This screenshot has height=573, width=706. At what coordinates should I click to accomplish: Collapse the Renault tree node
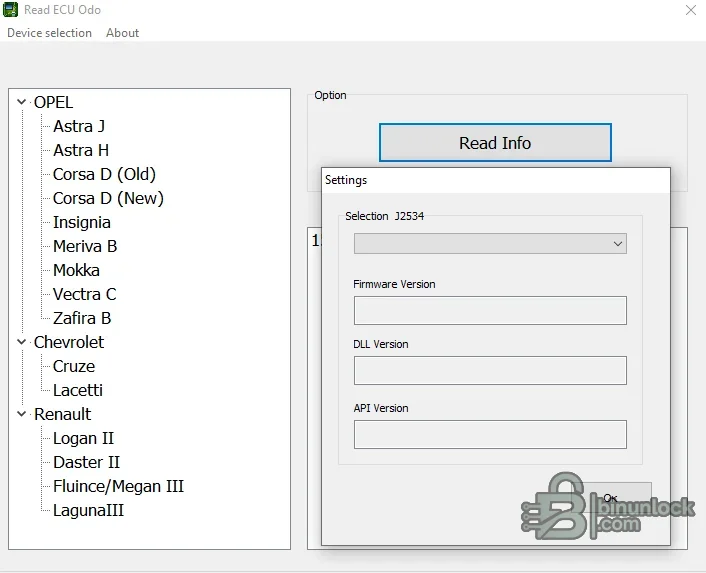[21, 414]
